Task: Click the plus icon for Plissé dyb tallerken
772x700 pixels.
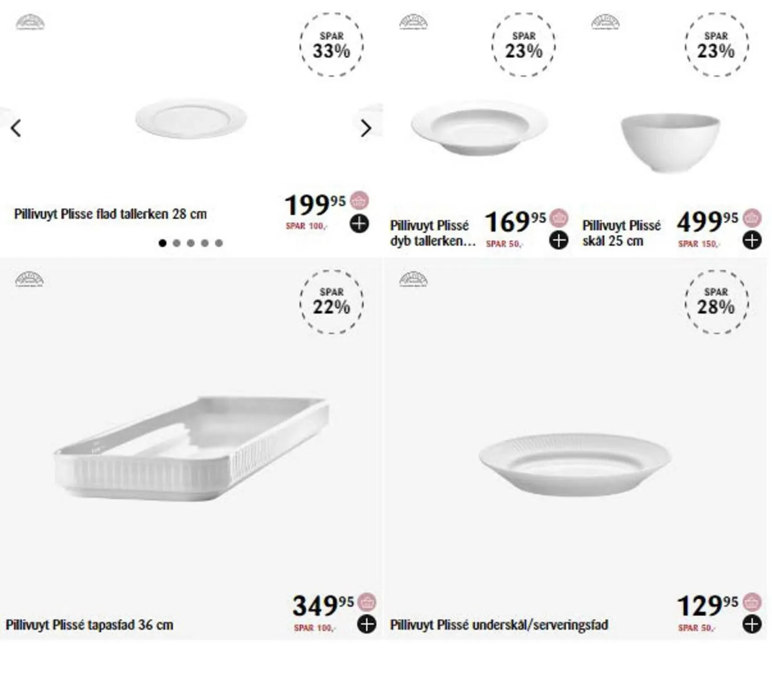Action: tap(558, 240)
